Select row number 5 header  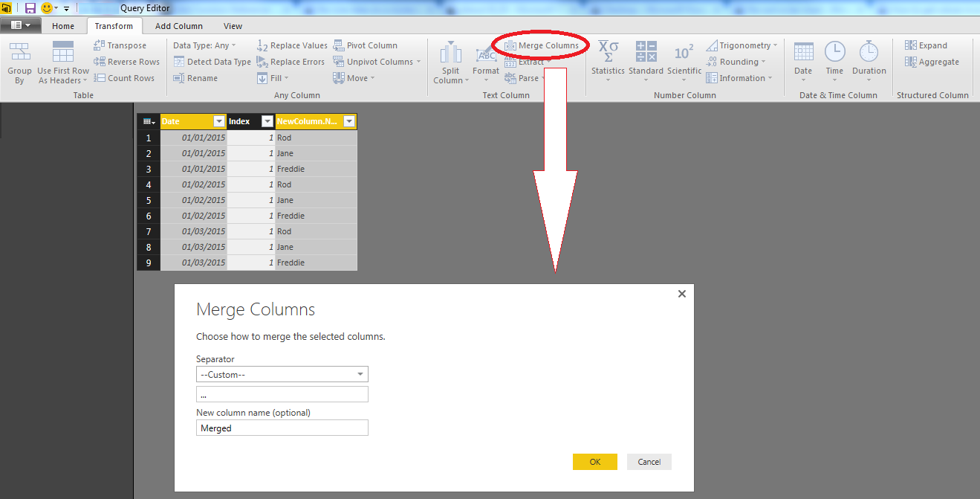(x=149, y=200)
